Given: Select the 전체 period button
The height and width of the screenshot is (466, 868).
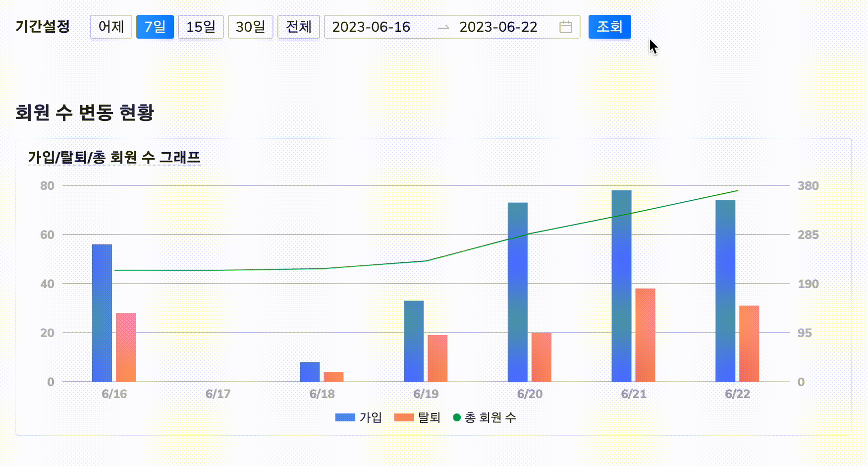Looking at the screenshot, I should (x=299, y=27).
